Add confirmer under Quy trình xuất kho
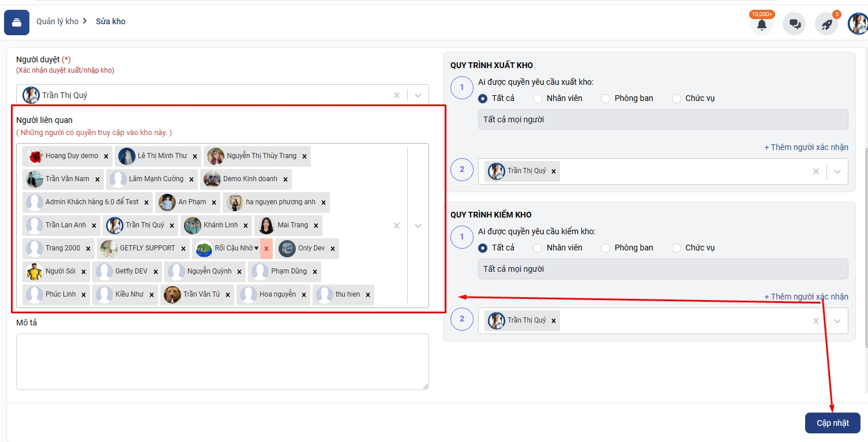This screenshot has height=442, width=868. click(x=806, y=147)
